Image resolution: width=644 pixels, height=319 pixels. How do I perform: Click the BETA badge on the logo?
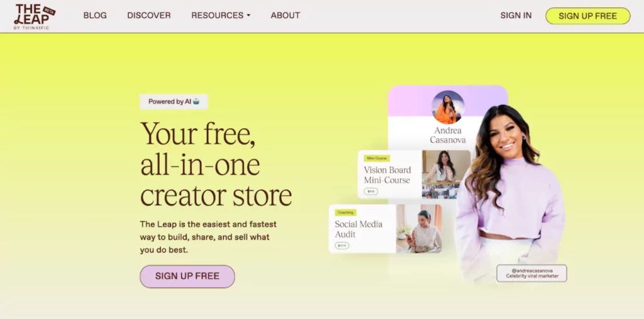(49, 10)
